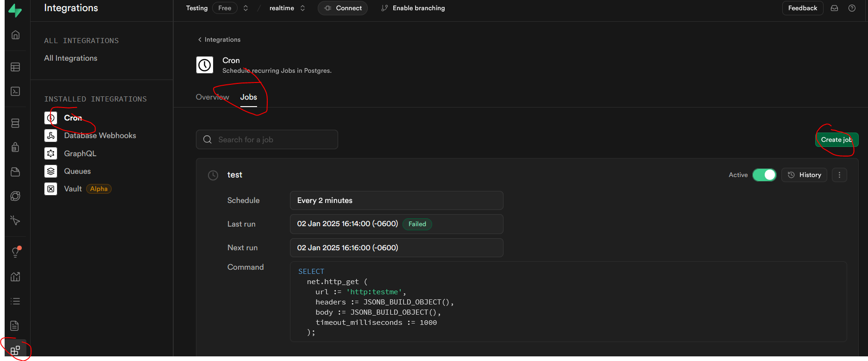
Task: Click the Testing organization name
Action: pos(197,8)
